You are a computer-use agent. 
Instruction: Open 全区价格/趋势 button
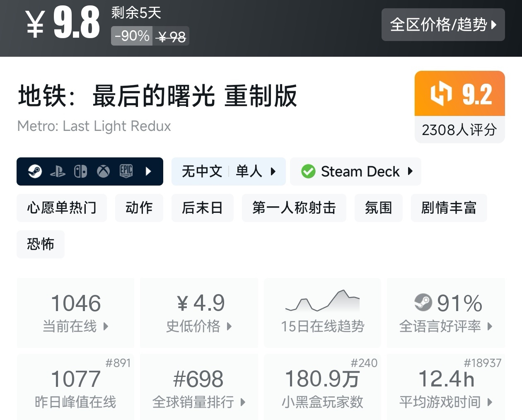(443, 24)
